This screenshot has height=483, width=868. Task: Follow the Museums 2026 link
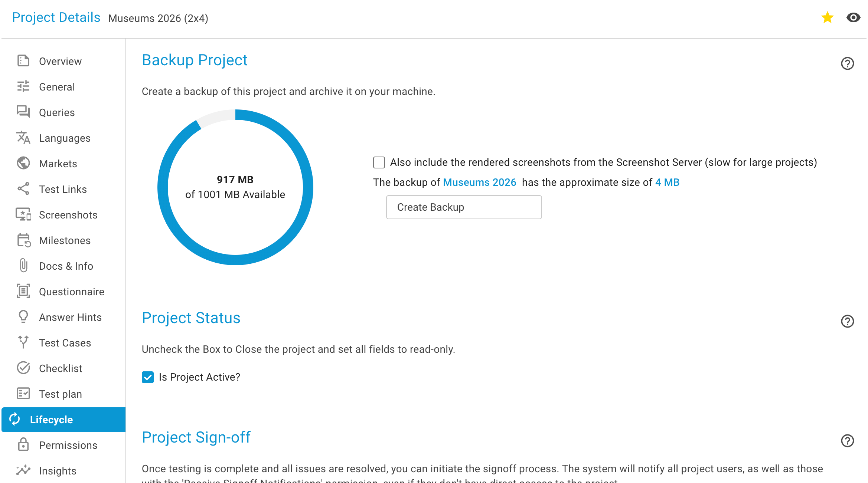coord(479,182)
